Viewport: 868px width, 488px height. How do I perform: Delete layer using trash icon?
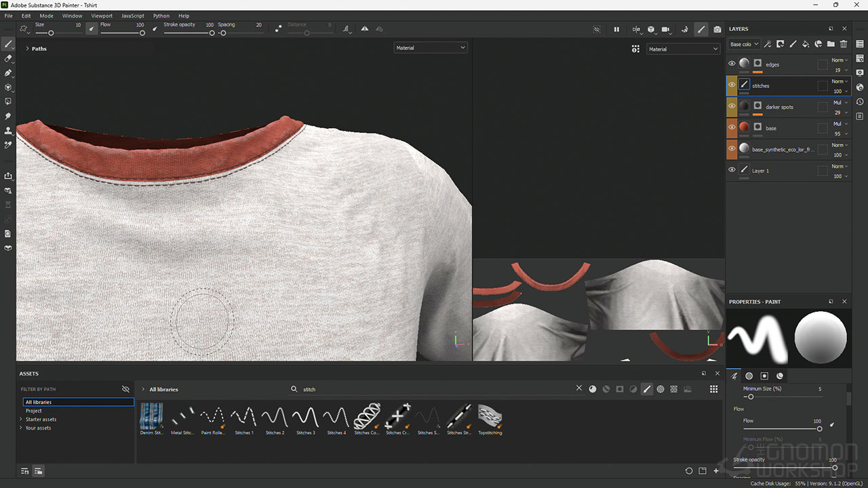pos(844,44)
